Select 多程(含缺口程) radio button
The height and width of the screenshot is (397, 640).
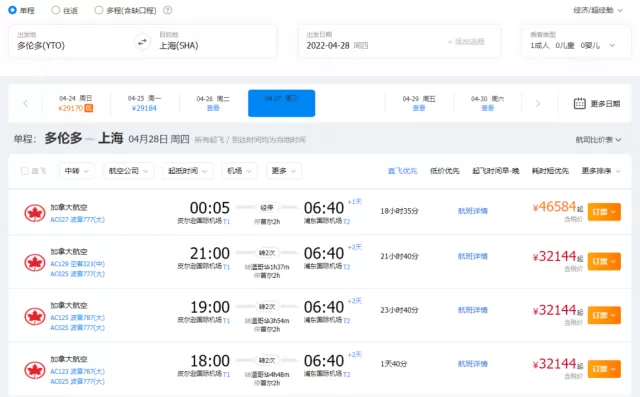[x=98, y=10]
